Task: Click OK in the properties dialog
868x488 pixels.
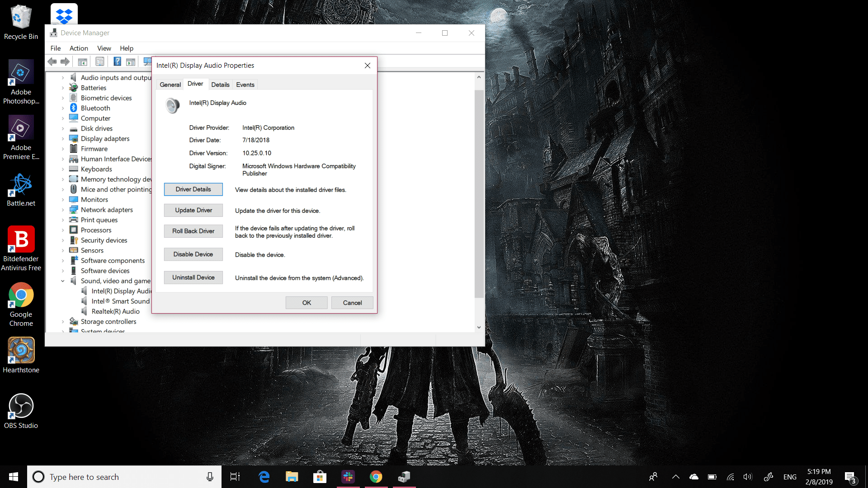Action: tap(307, 303)
